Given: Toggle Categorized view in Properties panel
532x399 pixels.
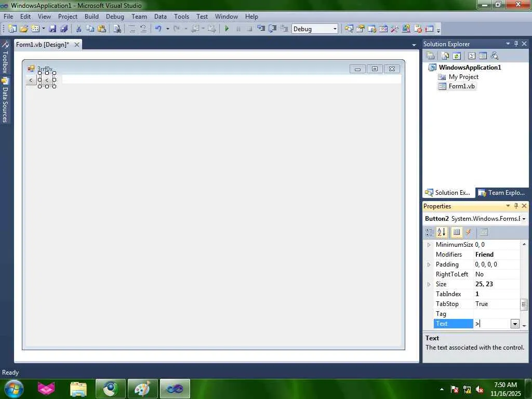Looking at the screenshot, I should point(430,232).
